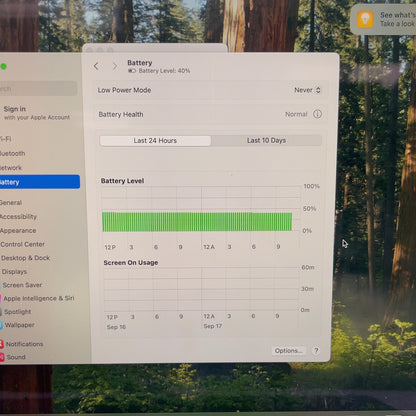
Task: Click the forward chevron arrow
Action: coord(115,66)
